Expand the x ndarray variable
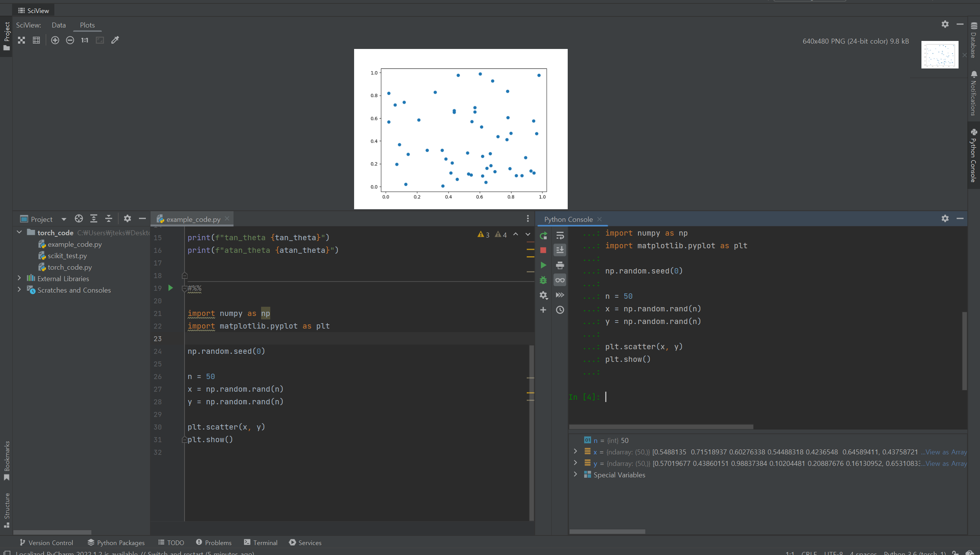980x555 pixels. tap(575, 452)
